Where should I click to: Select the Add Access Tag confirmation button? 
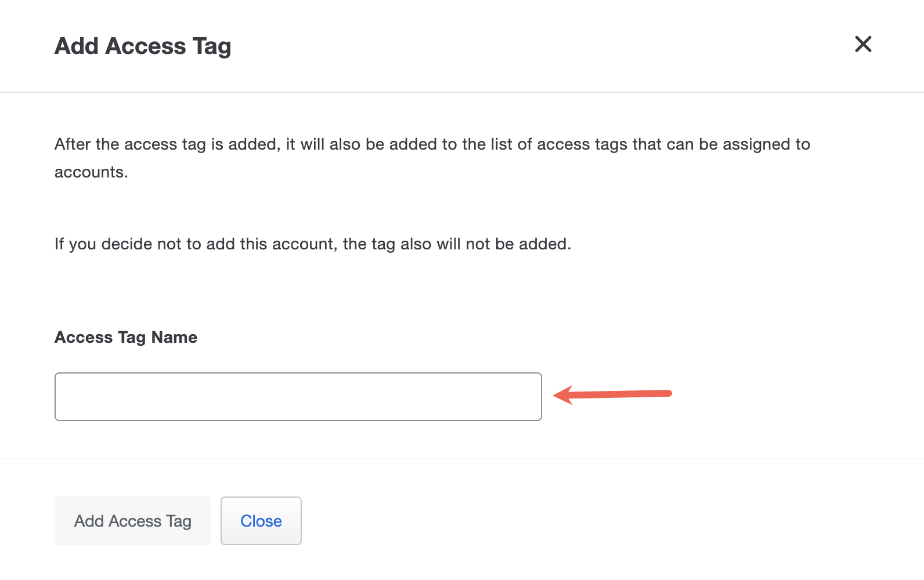point(132,521)
